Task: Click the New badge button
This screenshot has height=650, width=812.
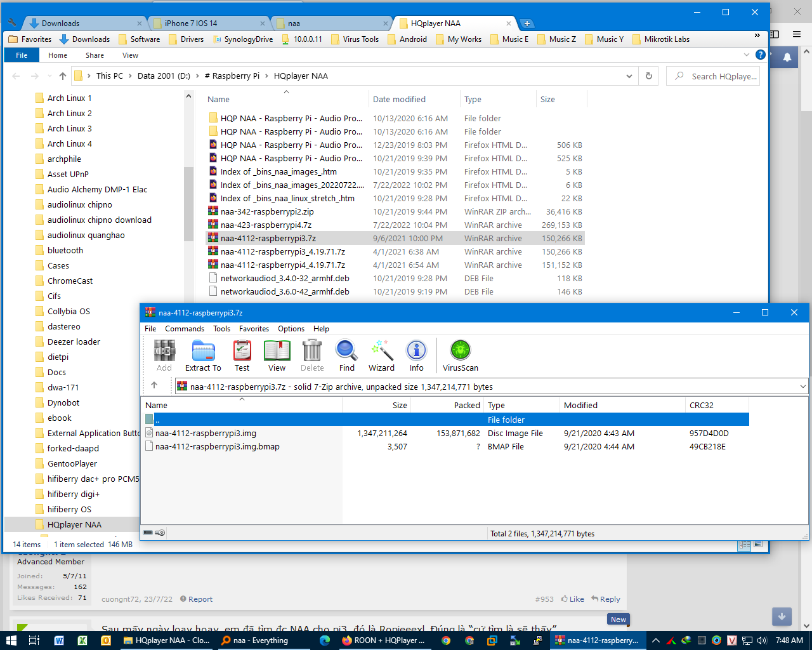Action: (618, 620)
